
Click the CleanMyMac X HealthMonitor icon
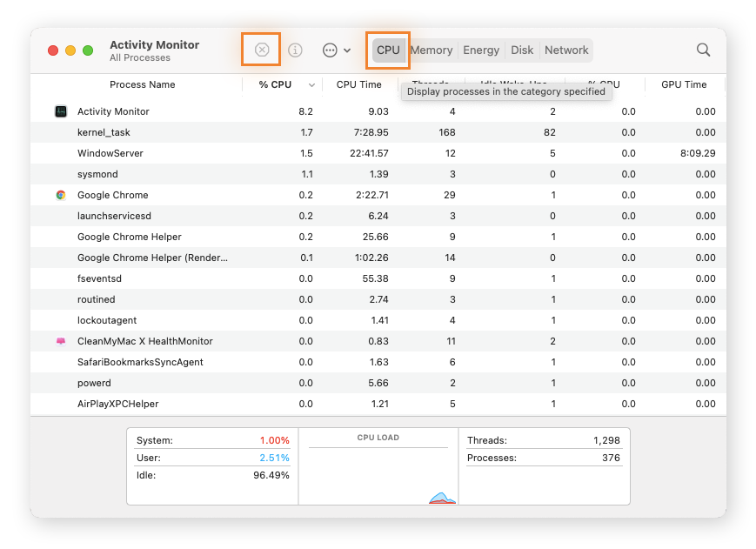[60, 341]
